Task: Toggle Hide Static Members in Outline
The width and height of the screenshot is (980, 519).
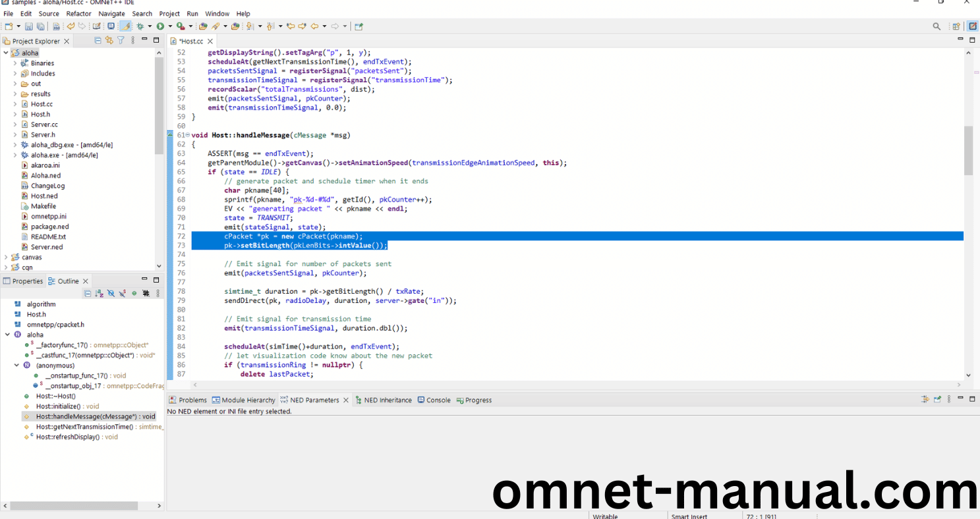Action: (123, 293)
